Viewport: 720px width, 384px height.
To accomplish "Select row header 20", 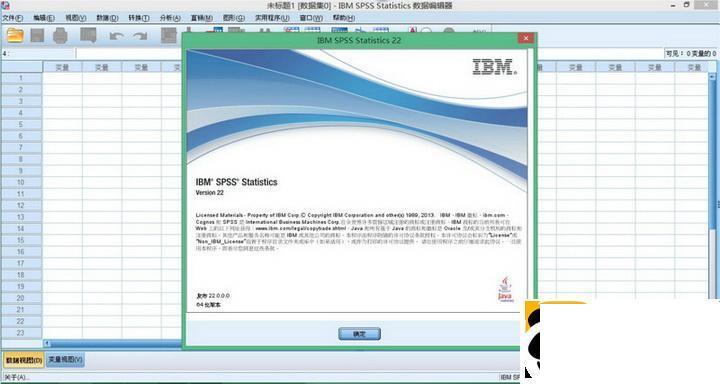I will click(x=21, y=298).
